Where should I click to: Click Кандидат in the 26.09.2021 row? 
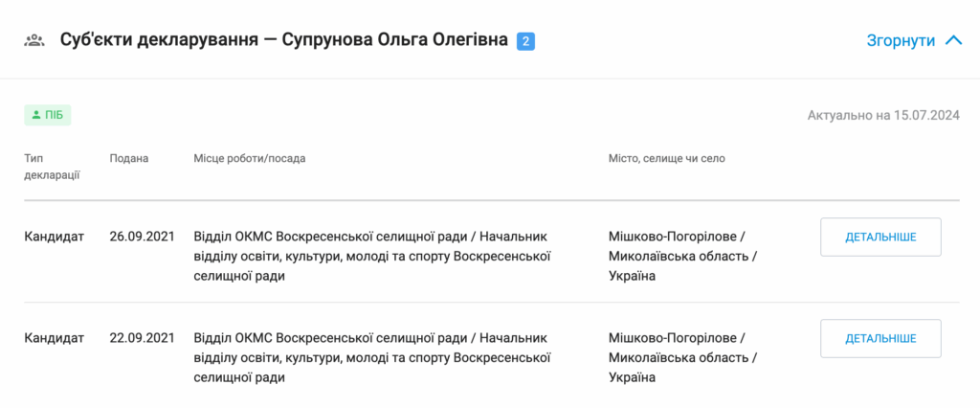point(55,236)
